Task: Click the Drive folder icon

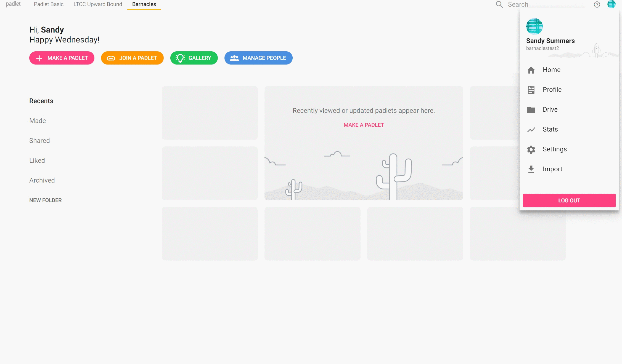Action: pos(531,110)
